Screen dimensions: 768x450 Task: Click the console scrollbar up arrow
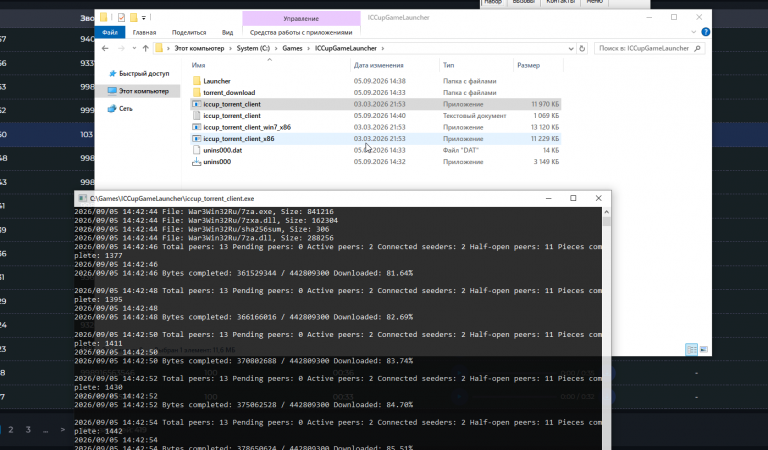click(x=606, y=212)
